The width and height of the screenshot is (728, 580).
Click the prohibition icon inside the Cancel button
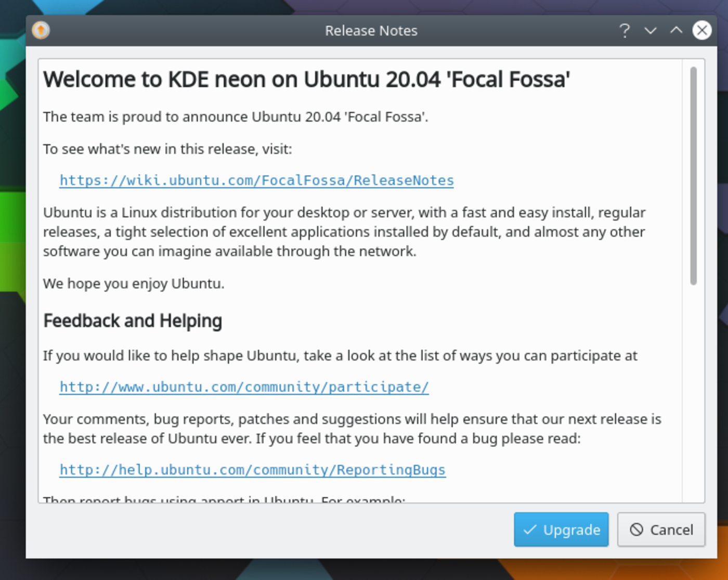(x=636, y=529)
